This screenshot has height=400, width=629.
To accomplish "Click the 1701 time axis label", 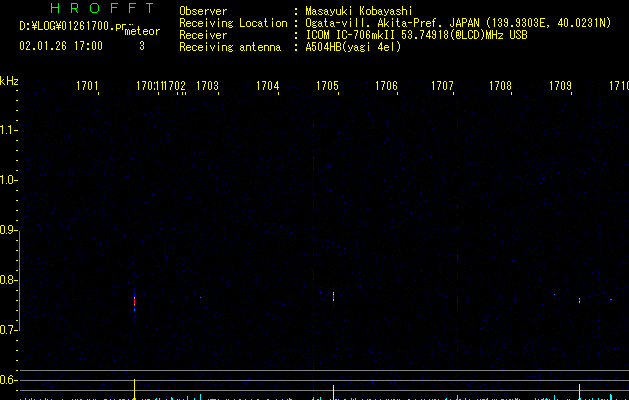I will (87, 86).
